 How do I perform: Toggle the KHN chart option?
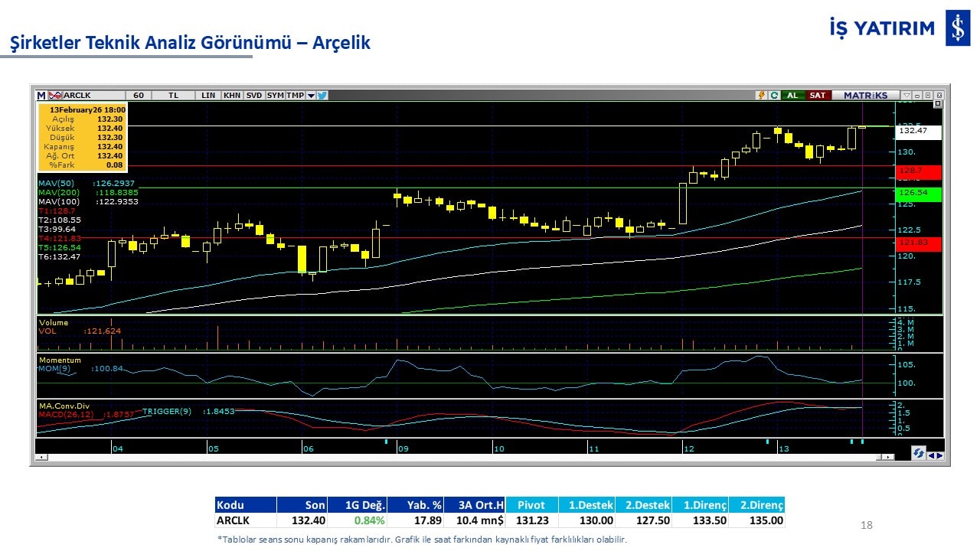coord(231,96)
